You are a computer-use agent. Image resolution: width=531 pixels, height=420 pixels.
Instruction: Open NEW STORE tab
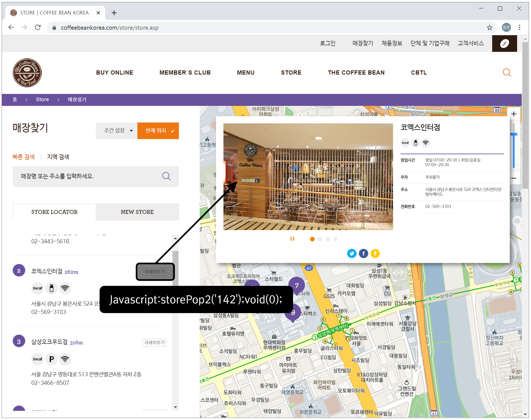137,212
